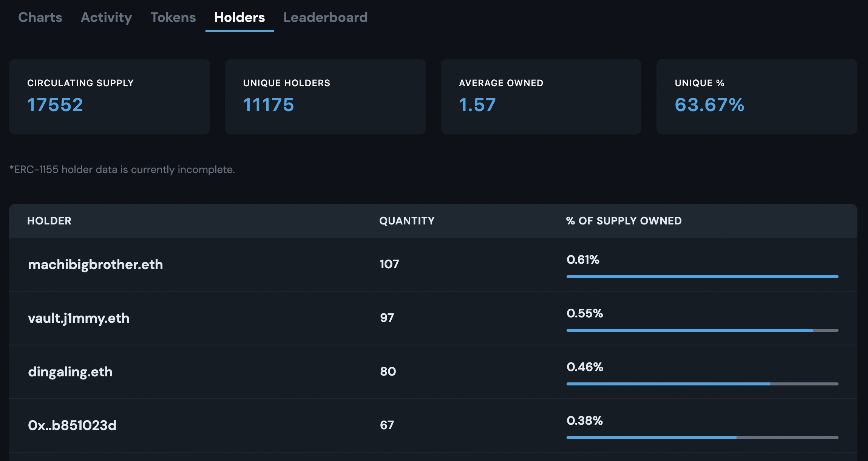Click quantity 67 in 0x..b851023d row
The height and width of the screenshot is (461, 868).
pyautogui.click(x=387, y=425)
